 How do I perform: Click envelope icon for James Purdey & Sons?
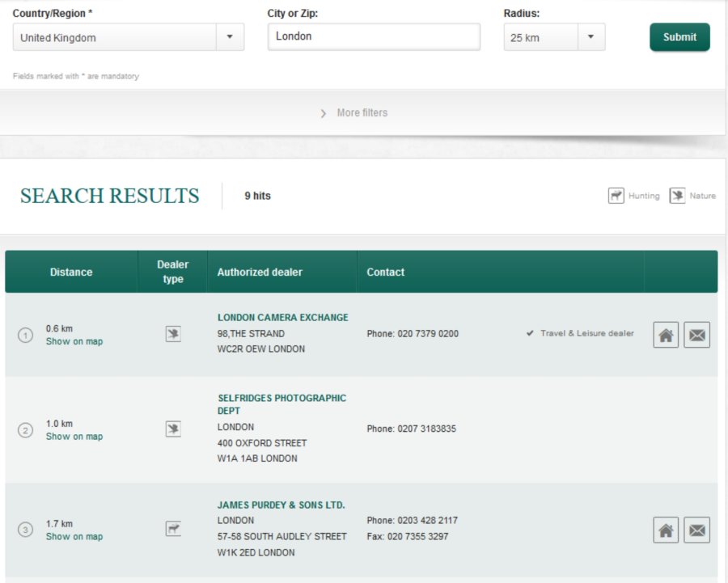(696, 530)
